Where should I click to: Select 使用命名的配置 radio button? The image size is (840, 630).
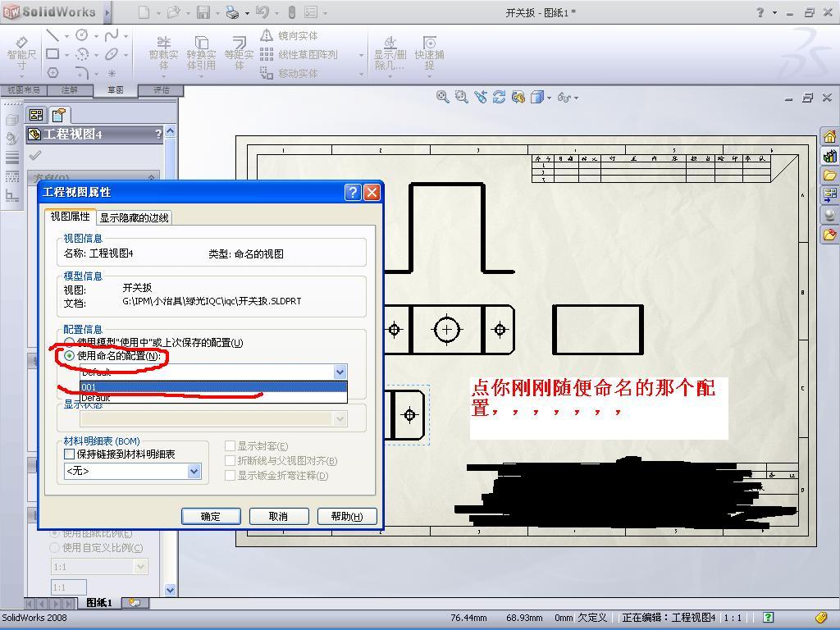click(69, 356)
